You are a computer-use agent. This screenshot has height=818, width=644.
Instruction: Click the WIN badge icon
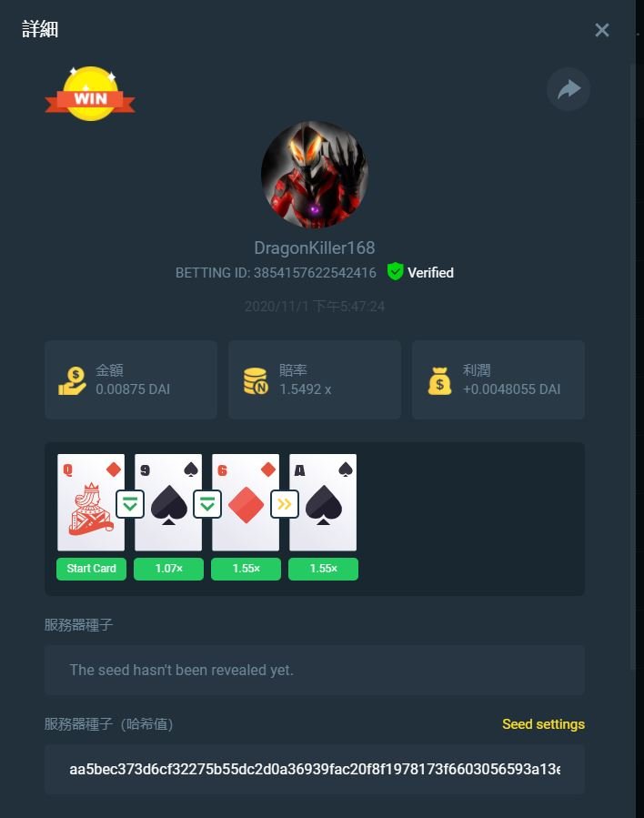[90, 94]
